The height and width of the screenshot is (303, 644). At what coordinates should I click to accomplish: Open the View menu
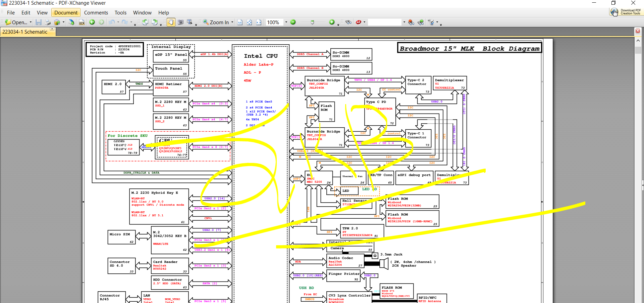(x=42, y=13)
